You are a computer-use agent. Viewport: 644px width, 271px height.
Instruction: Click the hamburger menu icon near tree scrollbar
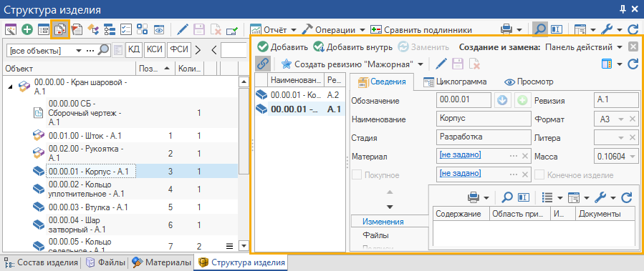click(x=230, y=246)
